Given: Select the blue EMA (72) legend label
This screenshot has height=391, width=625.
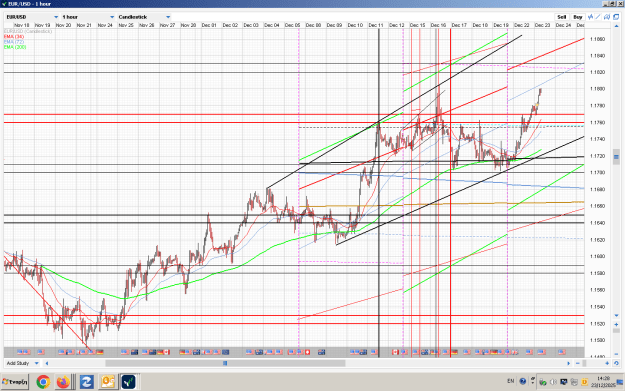Looking at the screenshot, I should point(14,41).
